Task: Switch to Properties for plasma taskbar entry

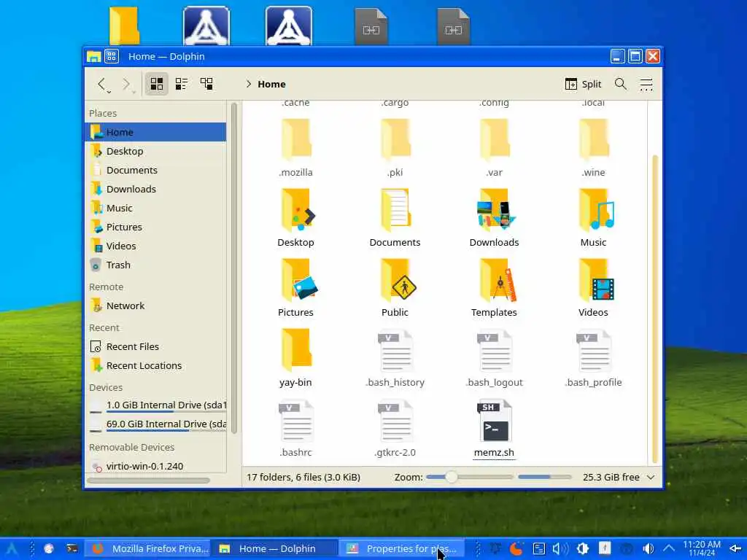Action: (x=401, y=548)
